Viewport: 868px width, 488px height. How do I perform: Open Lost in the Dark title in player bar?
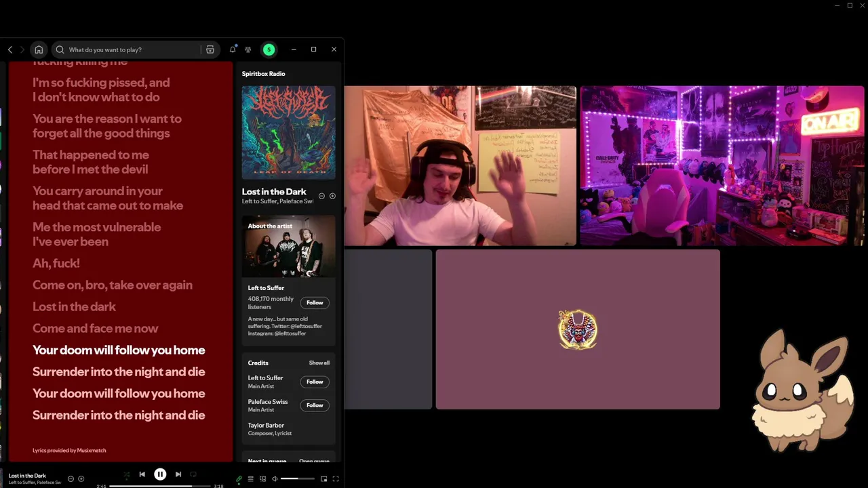(27, 476)
